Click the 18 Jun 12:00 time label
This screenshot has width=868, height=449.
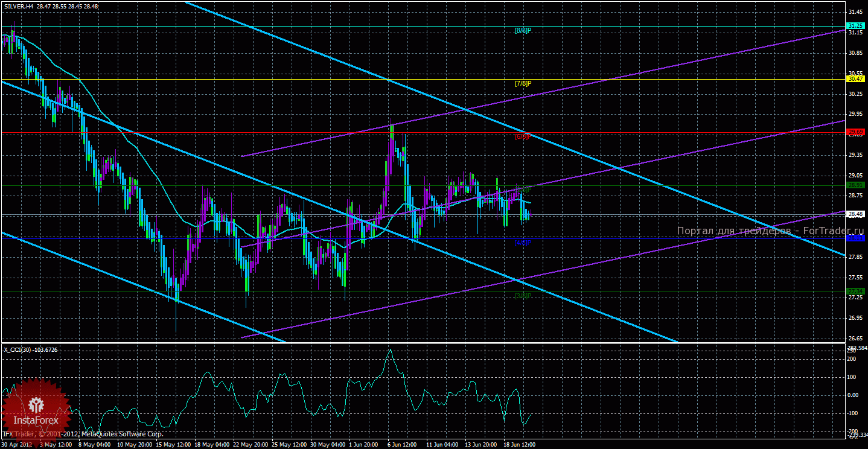519,444
